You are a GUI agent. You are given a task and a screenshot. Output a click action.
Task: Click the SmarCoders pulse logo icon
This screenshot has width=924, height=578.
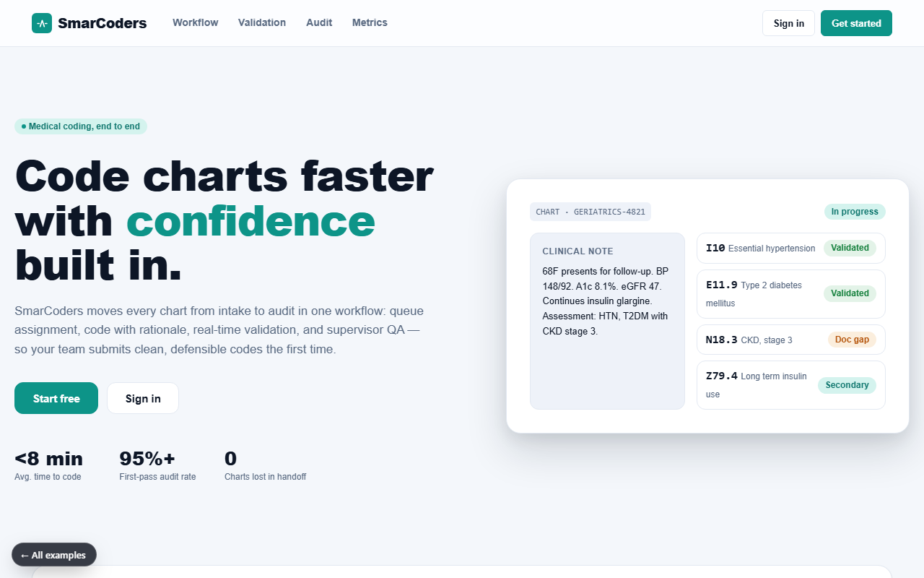[42, 23]
